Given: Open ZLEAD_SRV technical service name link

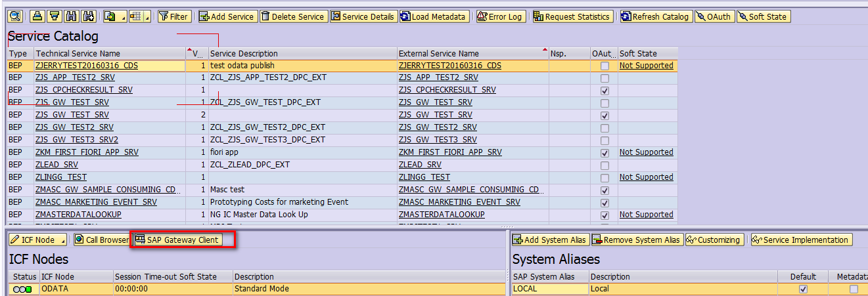Looking at the screenshot, I should click(57, 165).
